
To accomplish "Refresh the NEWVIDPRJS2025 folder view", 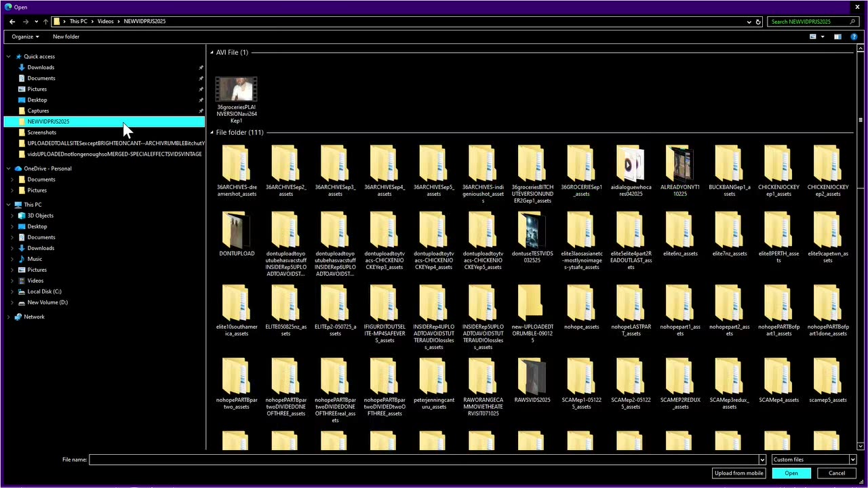I will point(758,22).
